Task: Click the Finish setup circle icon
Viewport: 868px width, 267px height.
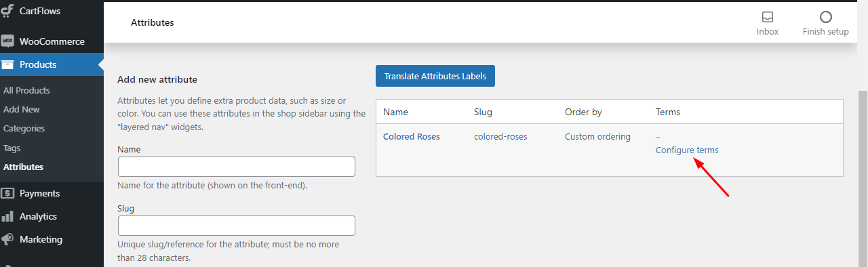Action: pyautogui.click(x=825, y=17)
